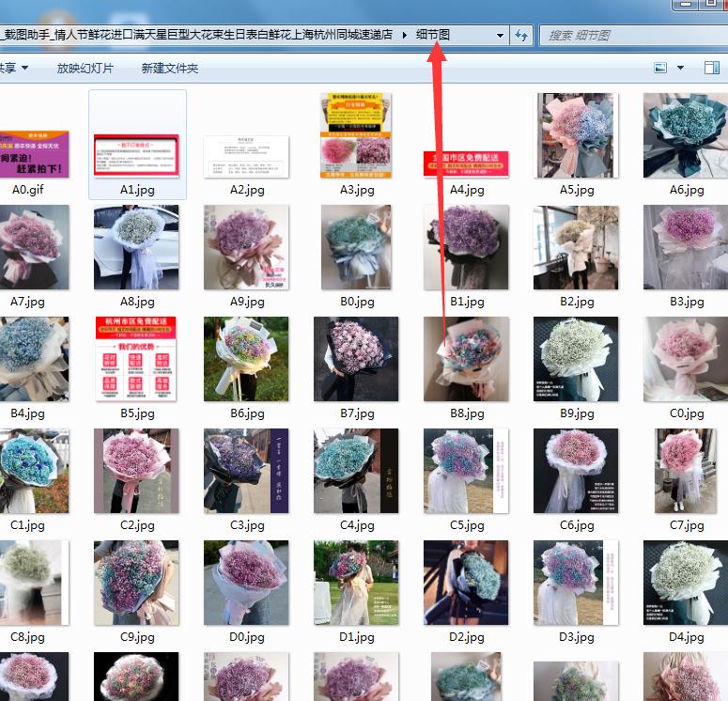Select the C1.jpg thumbnail
The height and width of the screenshot is (701, 728).
[35, 471]
